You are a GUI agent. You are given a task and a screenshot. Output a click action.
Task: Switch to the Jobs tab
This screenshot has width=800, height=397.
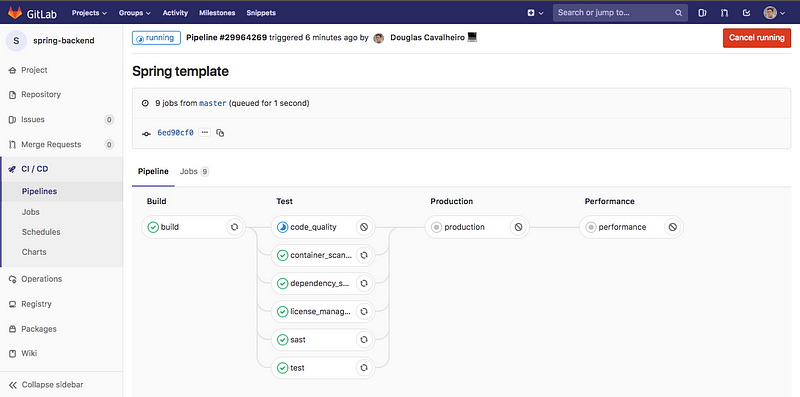coord(194,171)
